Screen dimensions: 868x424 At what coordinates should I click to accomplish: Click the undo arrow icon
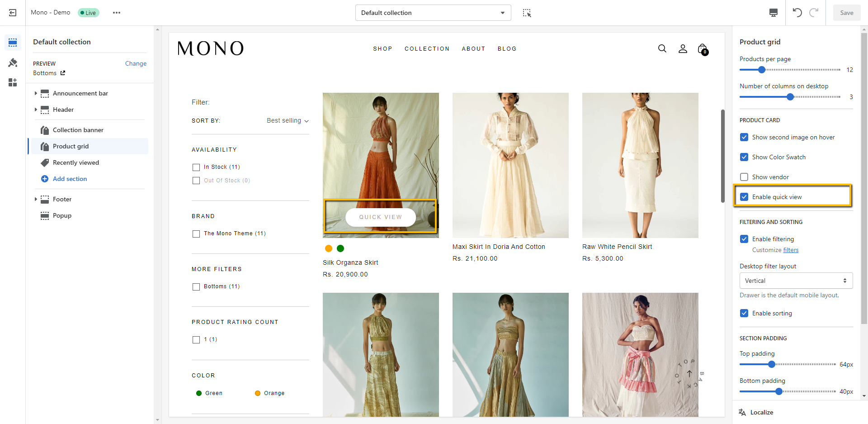[x=797, y=13]
